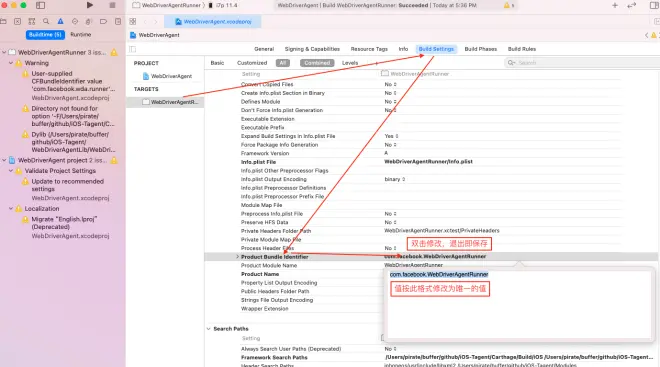Select WebDriverAgent.xcodeproj editor tab
The image size is (660, 367).
213,21
